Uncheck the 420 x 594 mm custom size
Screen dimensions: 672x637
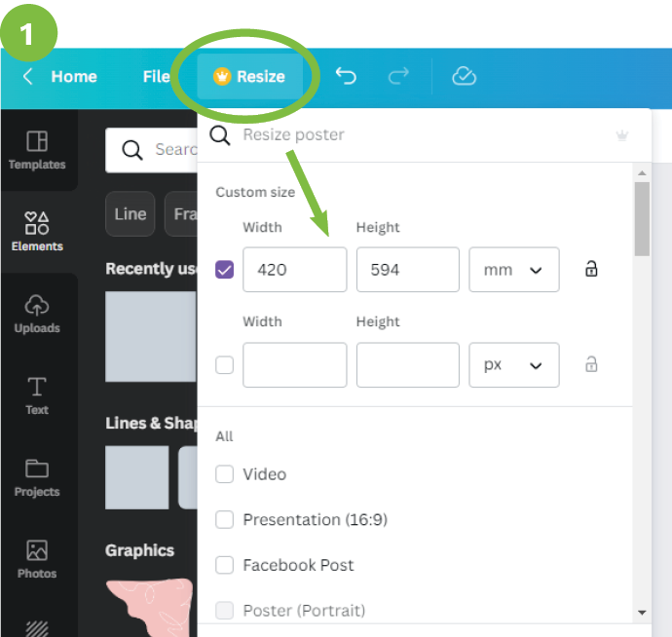(225, 270)
